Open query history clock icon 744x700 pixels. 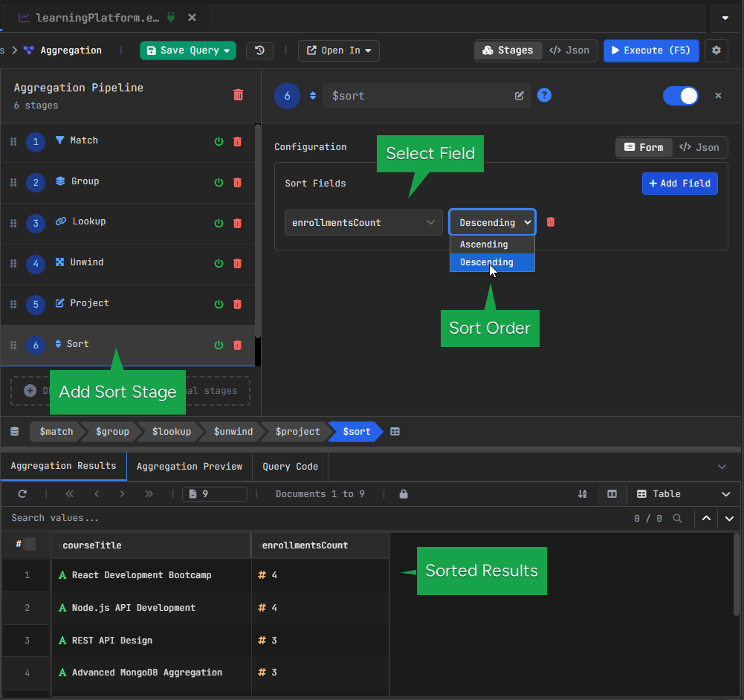pyautogui.click(x=259, y=51)
